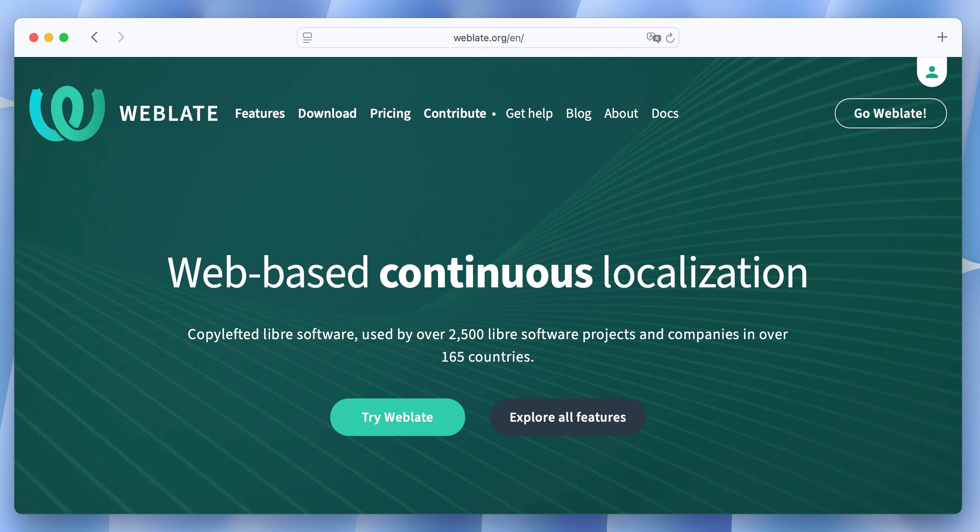This screenshot has height=532, width=980.
Task: Select Contribute in the navigation
Action: point(455,113)
